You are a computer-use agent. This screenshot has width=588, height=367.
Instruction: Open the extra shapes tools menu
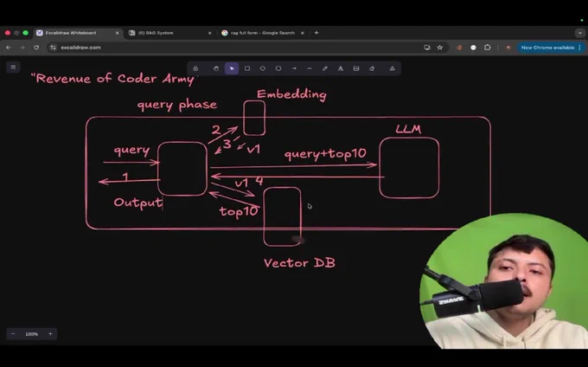(x=393, y=68)
